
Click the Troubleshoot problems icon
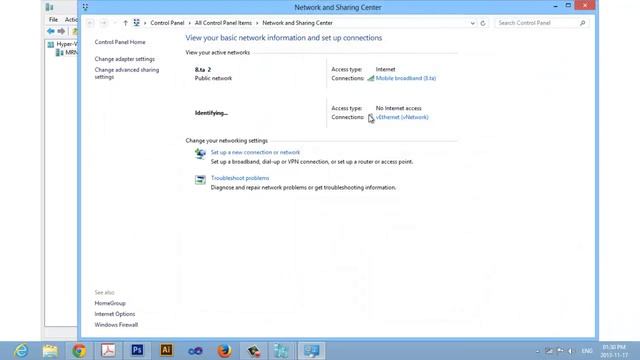200,180
